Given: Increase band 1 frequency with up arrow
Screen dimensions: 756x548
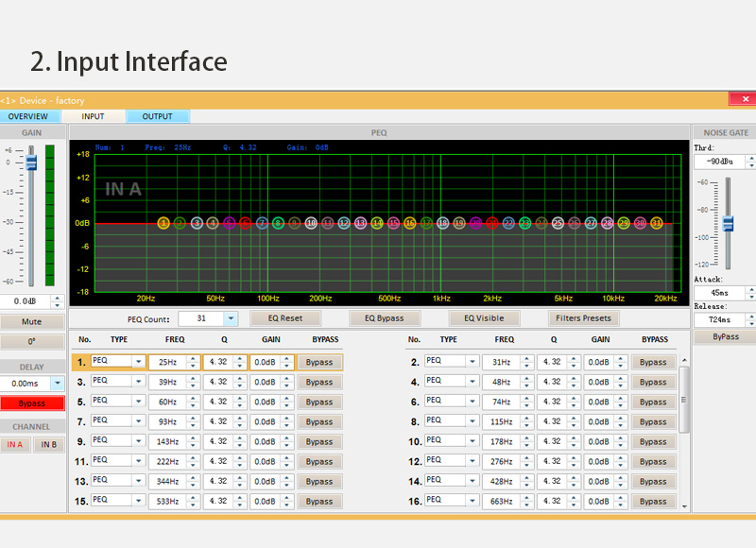Looking at the screenshot, I should (194, 358).
